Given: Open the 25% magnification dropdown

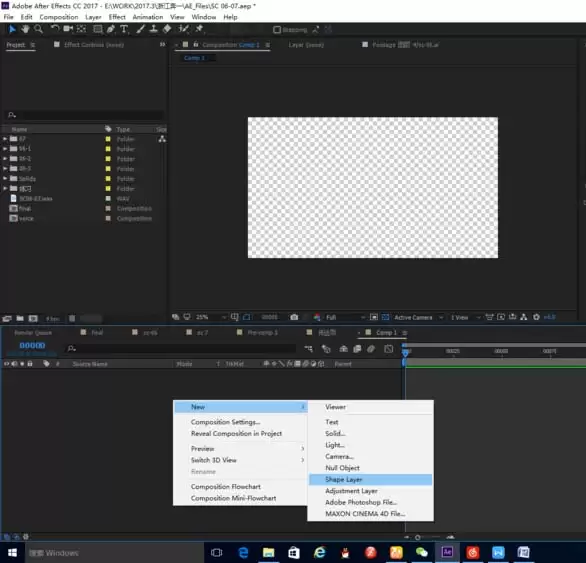Looking at the screenshot, I should (x=211, y=317).
